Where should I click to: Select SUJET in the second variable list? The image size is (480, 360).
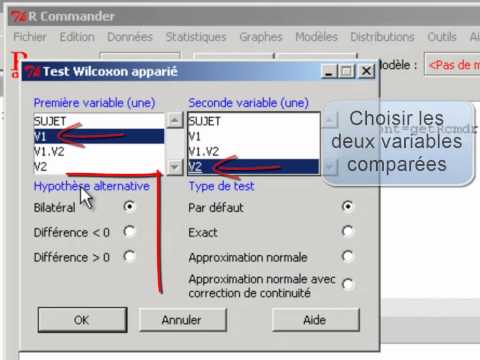point(253,121)
